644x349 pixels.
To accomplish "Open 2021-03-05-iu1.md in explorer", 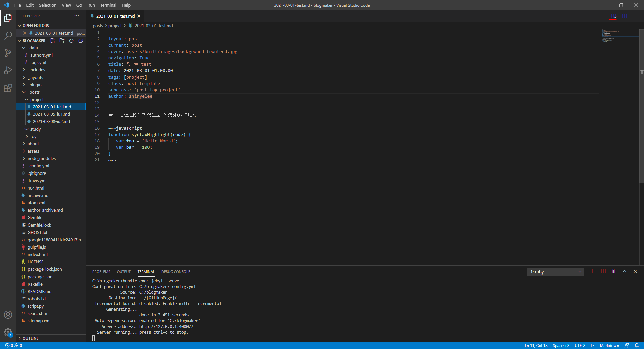I will pyautogui.click(x=51, y=114).
